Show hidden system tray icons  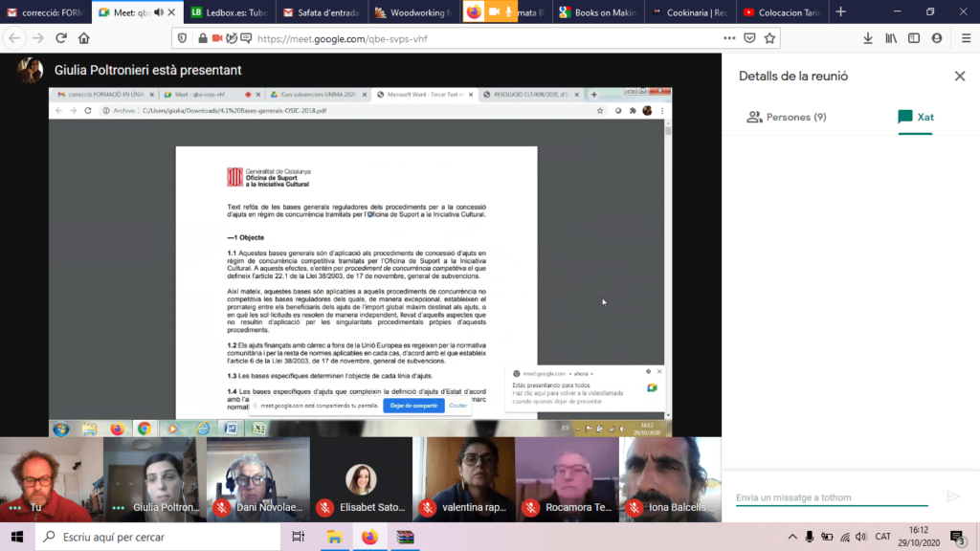791,537
